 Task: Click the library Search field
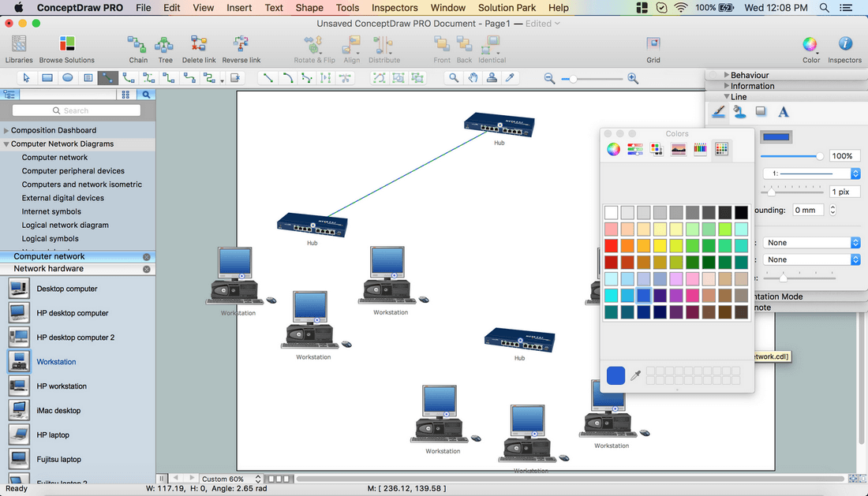[77, 111]
